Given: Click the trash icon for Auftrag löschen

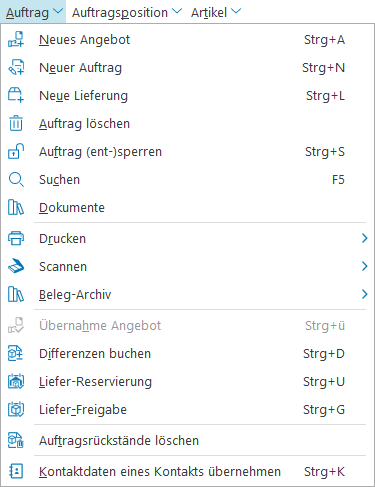Looking at the screenshot, I should point(16,123).
